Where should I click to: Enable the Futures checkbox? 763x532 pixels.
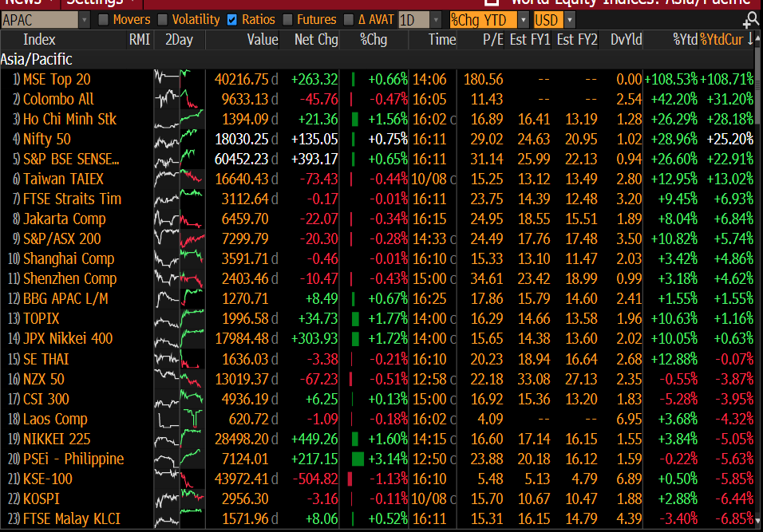point(287,20)
